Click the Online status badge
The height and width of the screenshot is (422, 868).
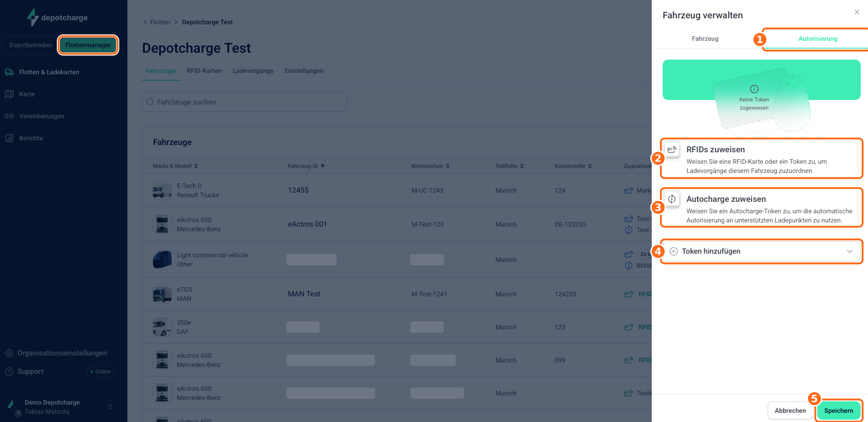101,372
